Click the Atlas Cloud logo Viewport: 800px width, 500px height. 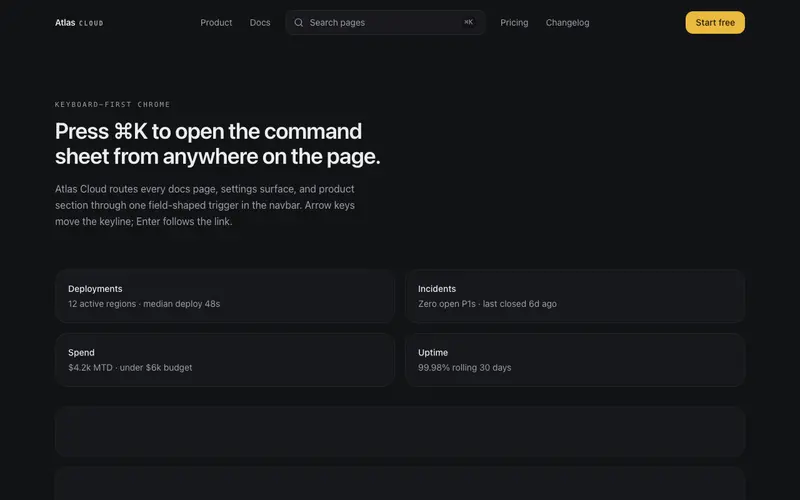tap(79, 23)
